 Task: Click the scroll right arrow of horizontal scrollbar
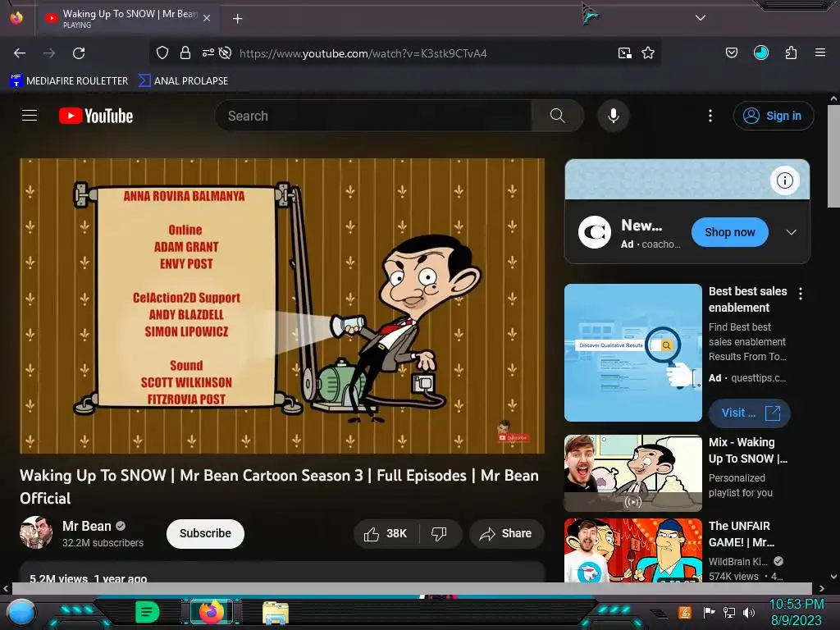click(822, 588)
